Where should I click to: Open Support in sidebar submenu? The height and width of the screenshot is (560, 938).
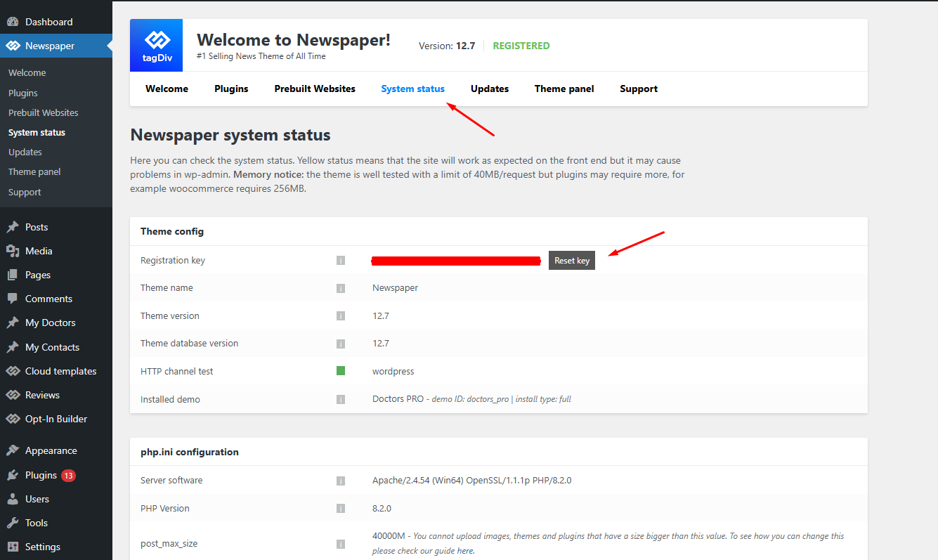(x=25, y=192)
